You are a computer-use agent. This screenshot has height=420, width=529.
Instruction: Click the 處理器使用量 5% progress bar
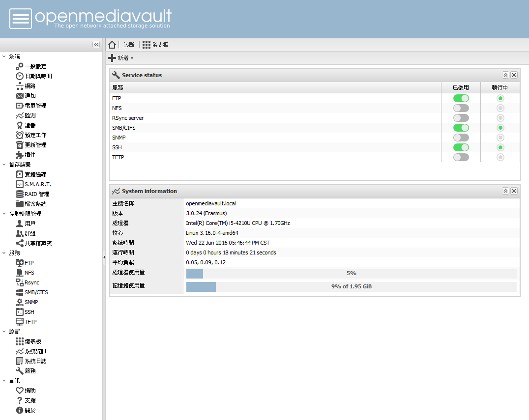tap(351, 274)
